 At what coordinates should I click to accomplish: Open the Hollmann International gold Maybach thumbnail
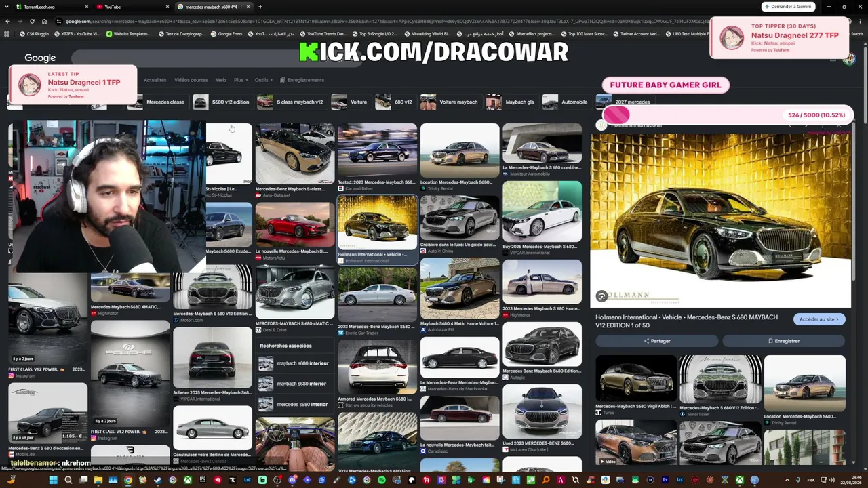(378, 223)
